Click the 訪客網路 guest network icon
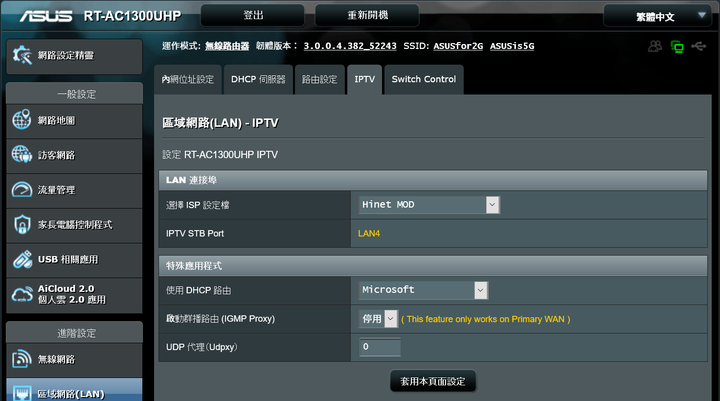Screen dimensions: 720x401 click(22, 154)
